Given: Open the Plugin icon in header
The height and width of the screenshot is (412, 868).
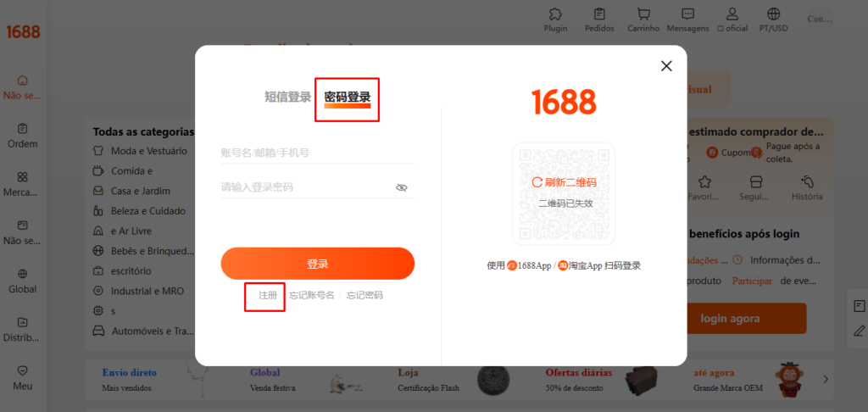Looking at the screenshot, I should coord(555,14).
